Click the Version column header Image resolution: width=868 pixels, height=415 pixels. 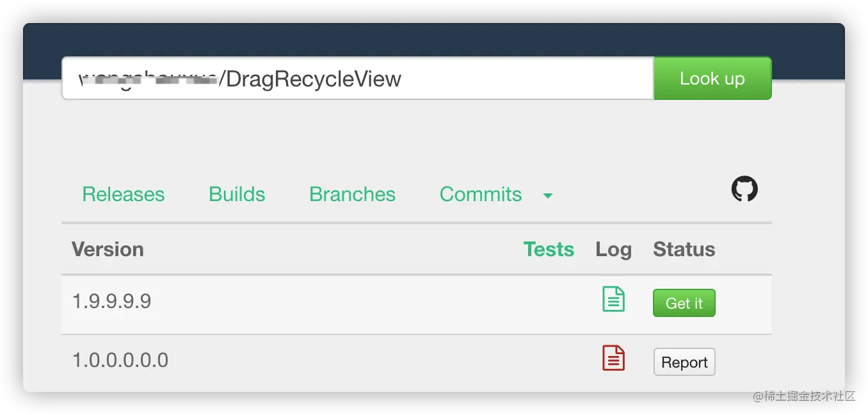click(108, 249)
